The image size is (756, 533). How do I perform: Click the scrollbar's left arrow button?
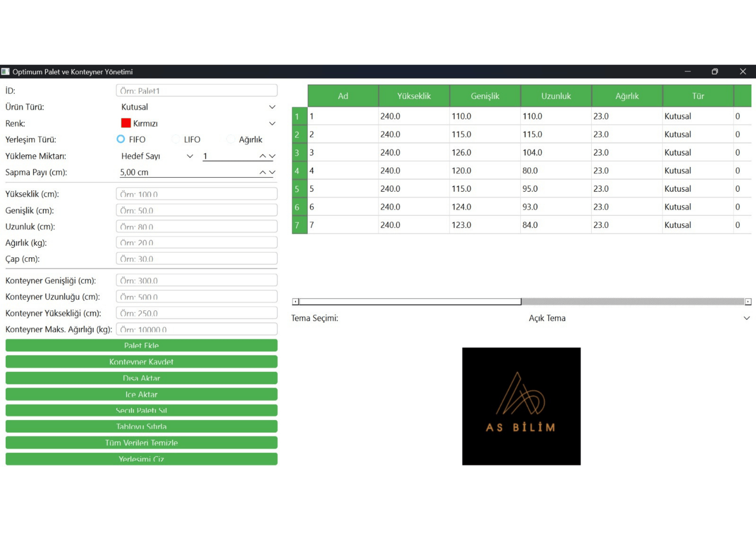(295, 301)
